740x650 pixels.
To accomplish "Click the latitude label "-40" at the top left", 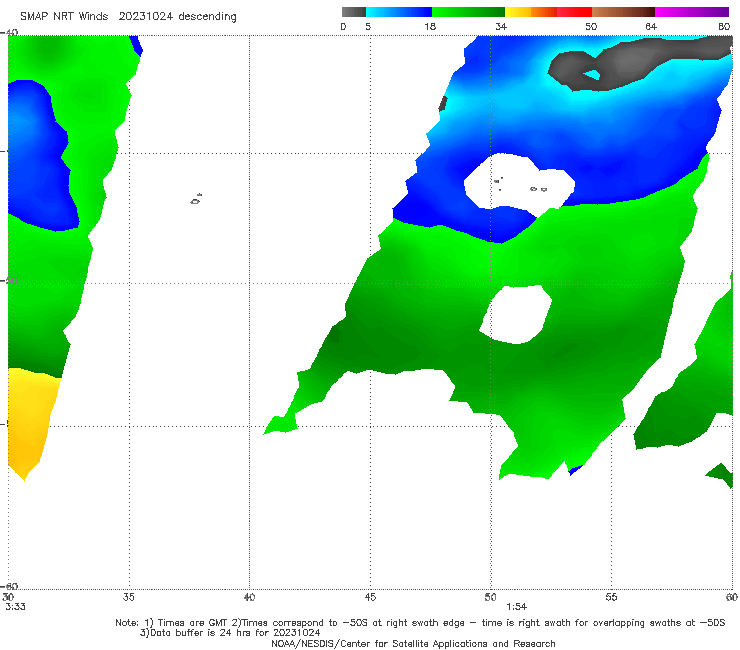I will tap(10, 33).
